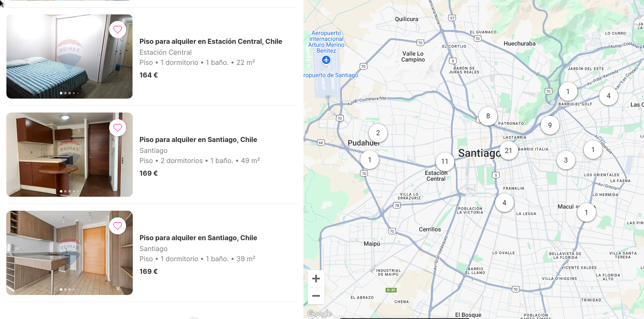The image size is (644, 319).
Task: Open map cluster marker showing 3 listings
Action: tap(566, 160)
